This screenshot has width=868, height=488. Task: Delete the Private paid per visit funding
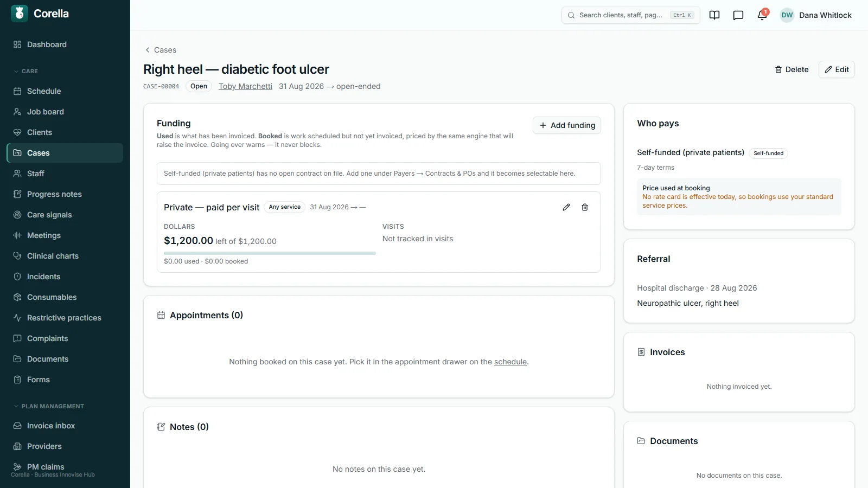click(585, 207)
